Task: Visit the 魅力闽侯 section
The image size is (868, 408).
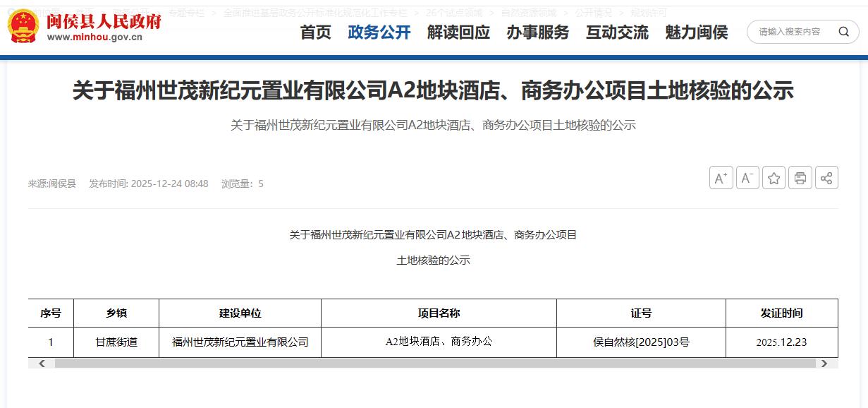Action: tap(696, 32)
